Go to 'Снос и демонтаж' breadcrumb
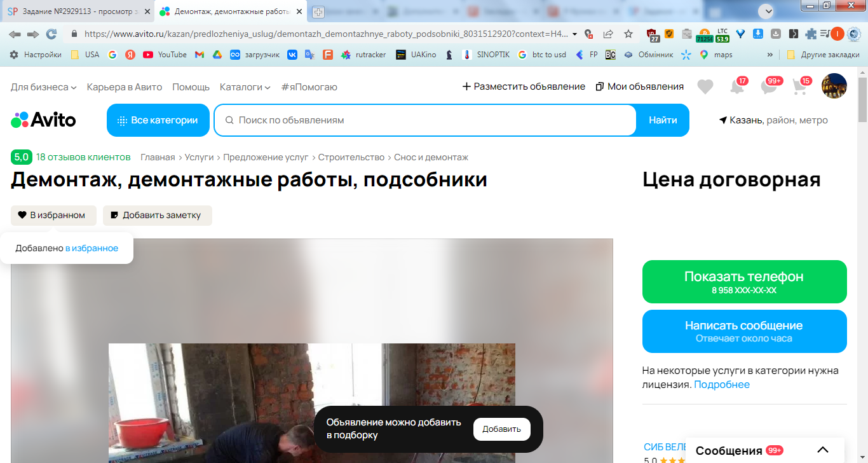The height and width of the screenshot is (463, 868). (x=431, y=157)
